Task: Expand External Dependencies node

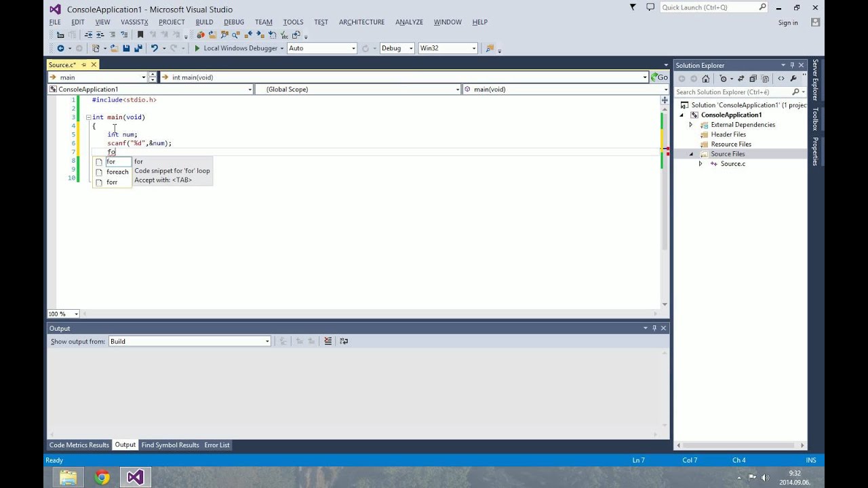Action: [x=691, y=125]
